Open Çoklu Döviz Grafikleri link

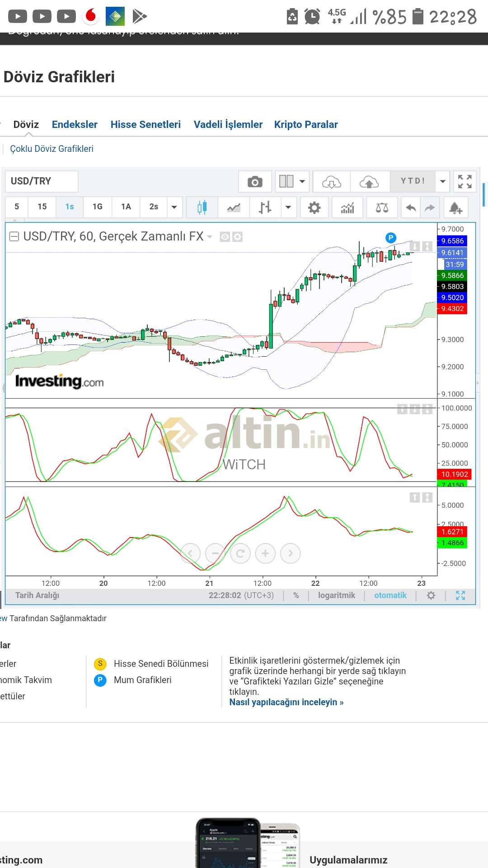point(52,149)
